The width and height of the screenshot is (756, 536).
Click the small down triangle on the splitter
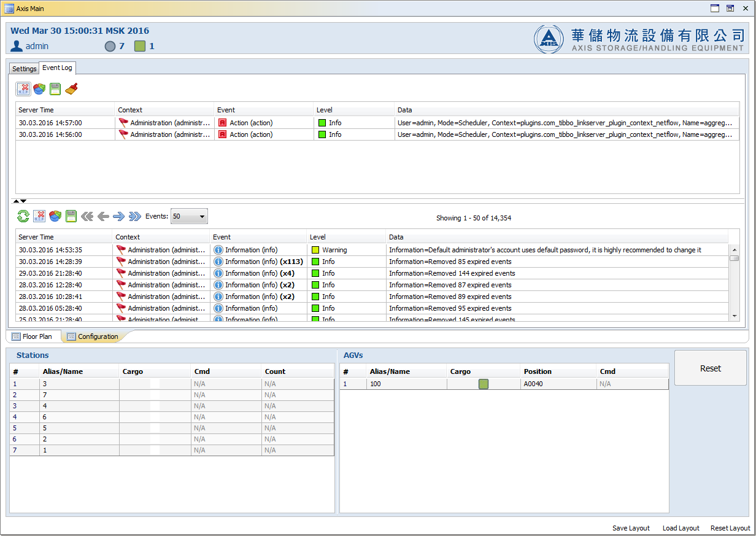pos(23,201)
